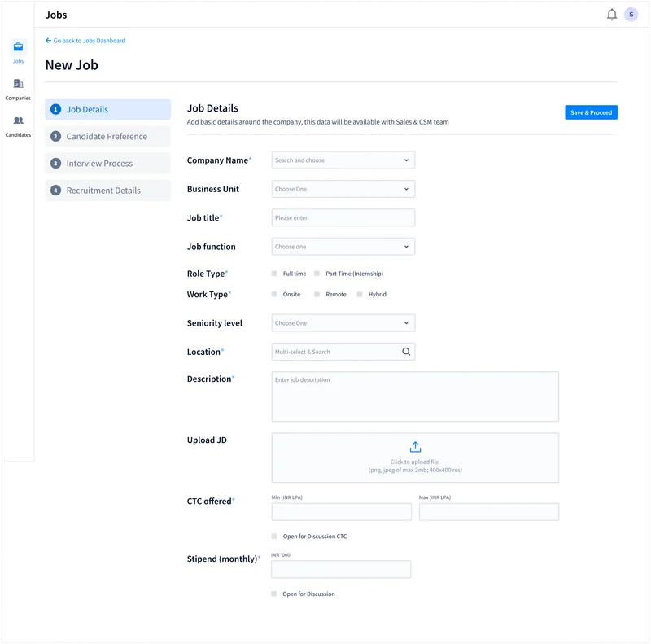
Task: Click the search magnifier in Location field
Action: pyautogui.click(x=406, y=352)
